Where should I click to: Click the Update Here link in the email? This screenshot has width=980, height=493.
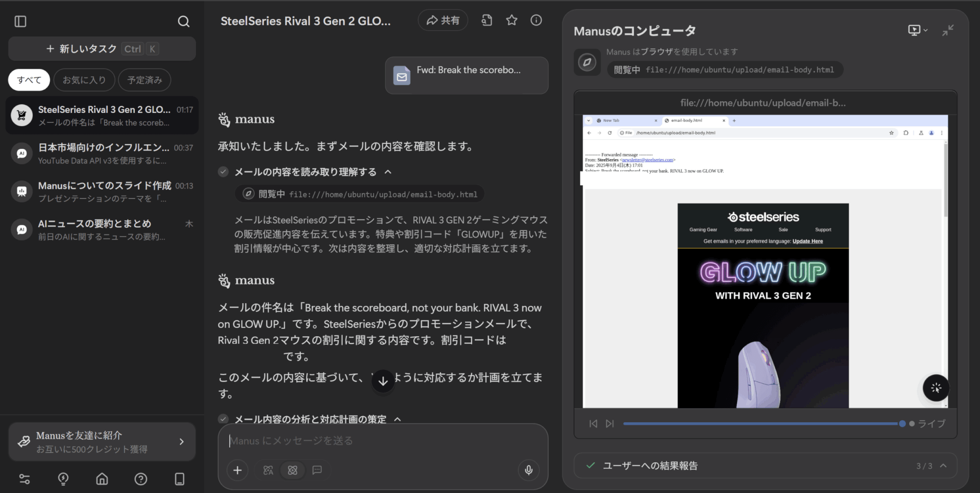point(808,241)
